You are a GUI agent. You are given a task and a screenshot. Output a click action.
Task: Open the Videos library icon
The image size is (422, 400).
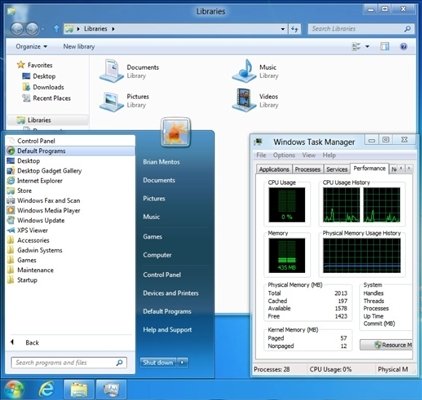[x=244, y=100]
